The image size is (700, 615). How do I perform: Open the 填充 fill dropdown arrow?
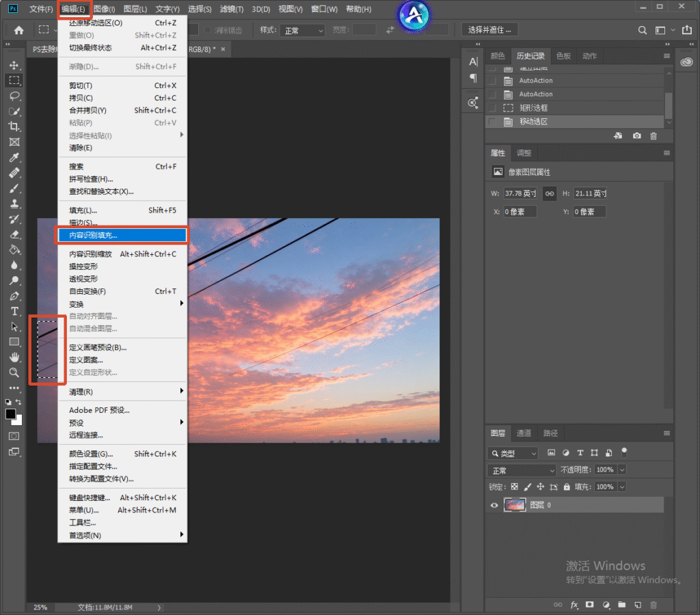[622, 487]
